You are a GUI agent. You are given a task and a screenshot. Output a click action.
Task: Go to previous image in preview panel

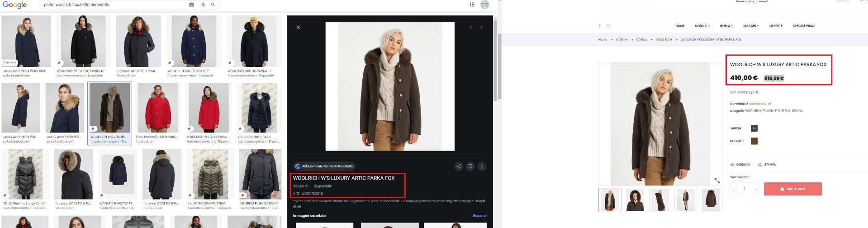(471, 27)
